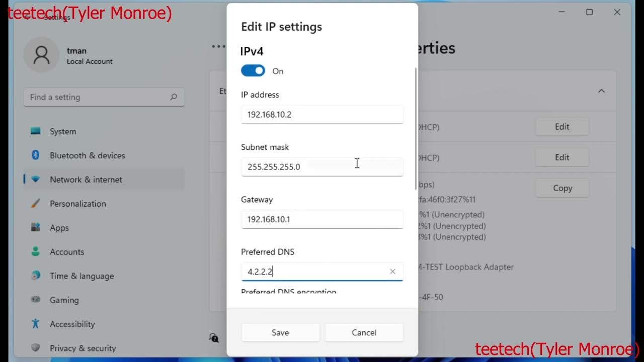Open Bluetooth & devices in sidebar
Image resolution: width=644 pixels, height=362 pixels.
point(104,155)
